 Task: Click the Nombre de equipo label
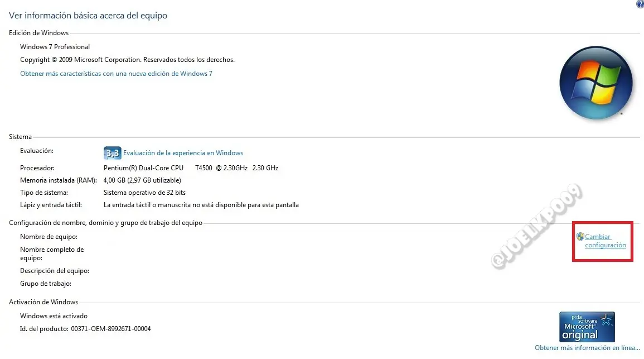click(49, 237)
